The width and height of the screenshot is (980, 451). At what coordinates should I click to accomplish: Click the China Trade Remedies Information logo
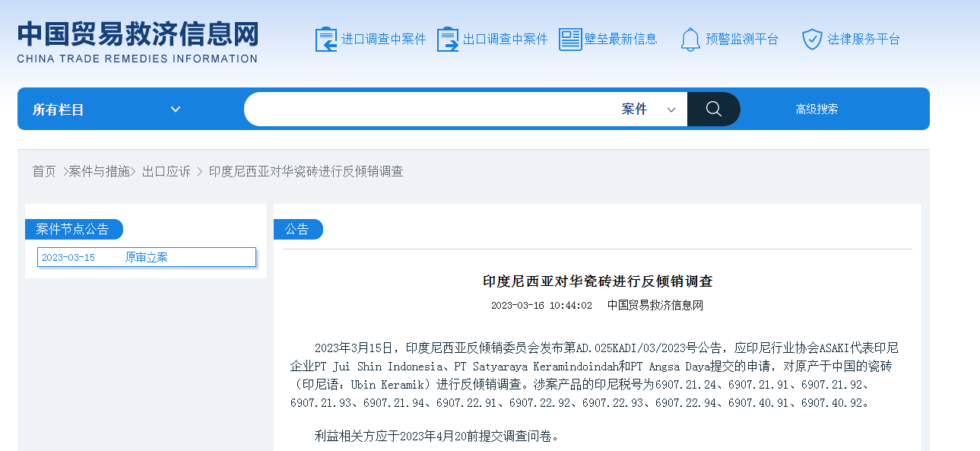click(138, 41)
